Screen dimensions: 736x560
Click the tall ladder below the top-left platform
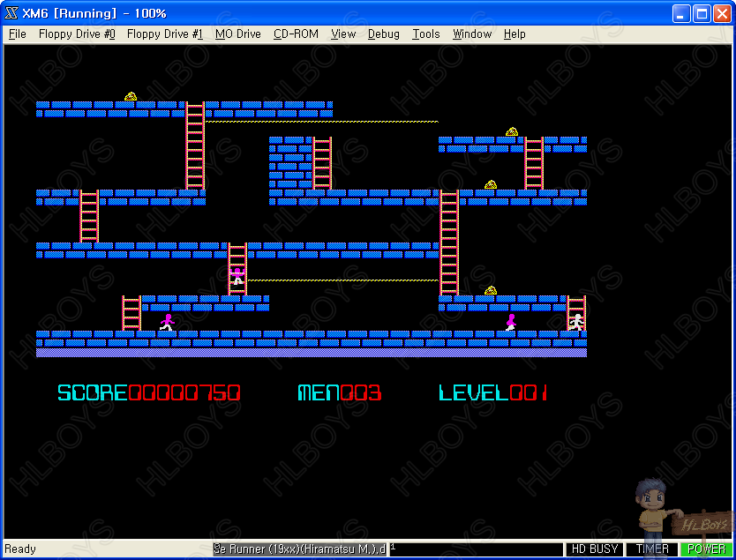pyautogui.click(x=195, y=146)
